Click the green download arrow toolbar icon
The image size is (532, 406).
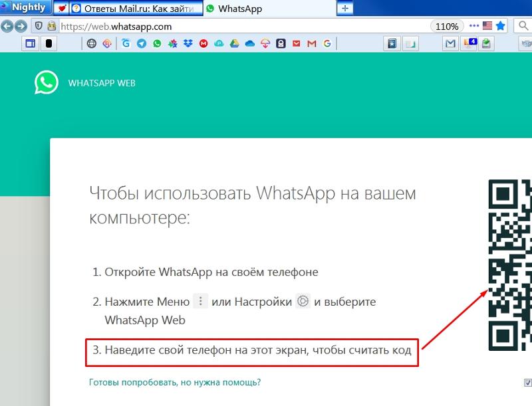pos(486,43)
